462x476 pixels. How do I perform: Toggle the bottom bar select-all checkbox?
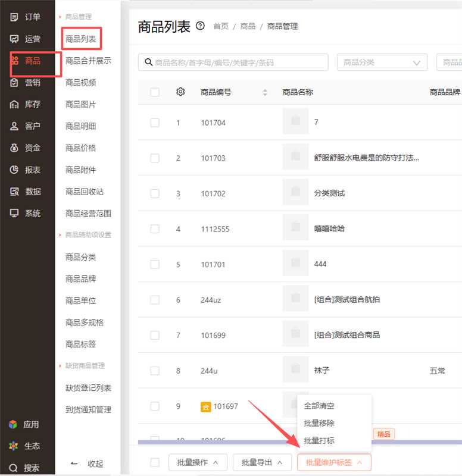click(x=155, y=462)
